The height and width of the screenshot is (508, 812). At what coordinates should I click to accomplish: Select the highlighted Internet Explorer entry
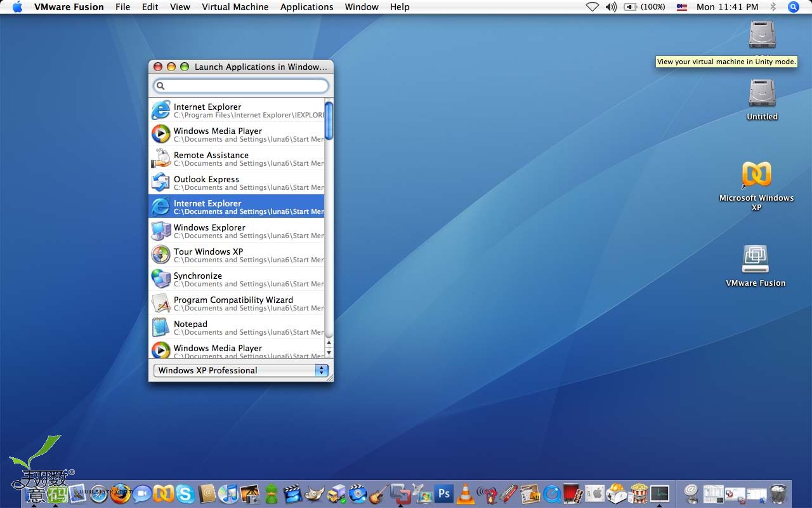pyautogui.click(x=237, y=206)
